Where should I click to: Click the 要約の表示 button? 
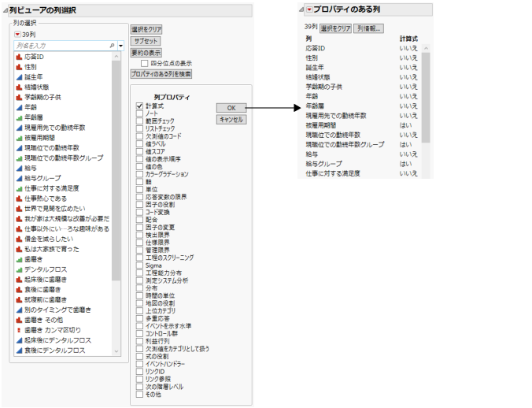(x=146, y=53)
